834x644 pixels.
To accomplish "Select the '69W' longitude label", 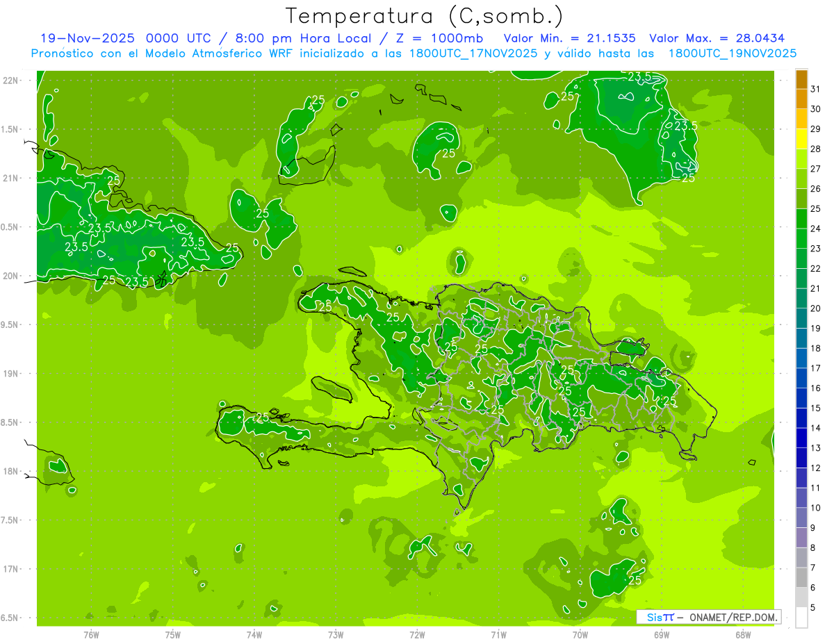I will coord(662,635).
